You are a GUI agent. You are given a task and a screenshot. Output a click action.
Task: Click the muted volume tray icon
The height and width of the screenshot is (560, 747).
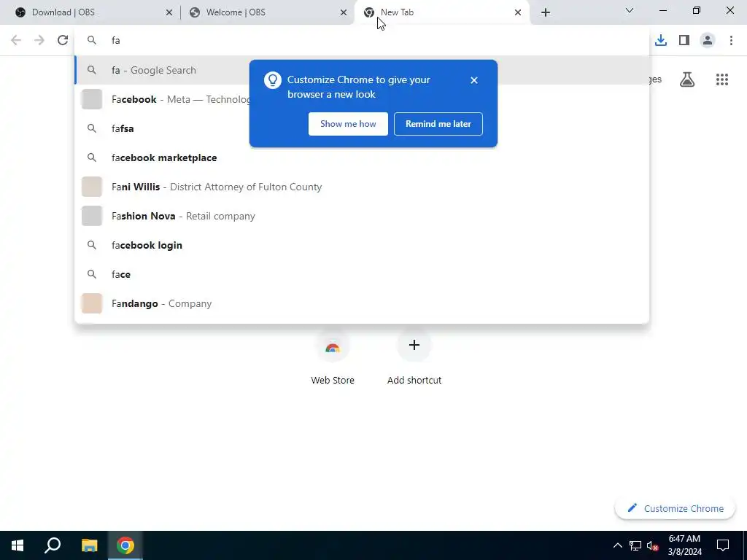(x=652, y=545)
